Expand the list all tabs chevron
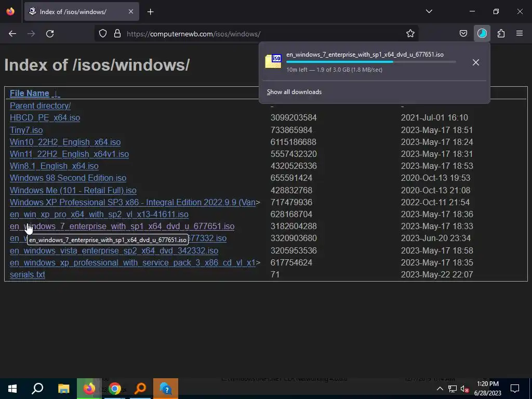532x399 pixels. [x=429, y=11]
